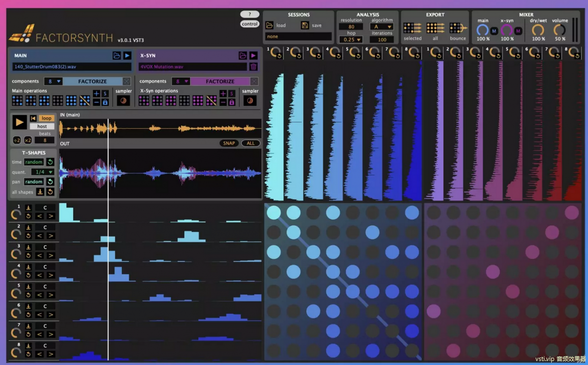Click the blue Main FACTORIZE button
Viewport: 588px width, 365px height.
coord(93,81)
